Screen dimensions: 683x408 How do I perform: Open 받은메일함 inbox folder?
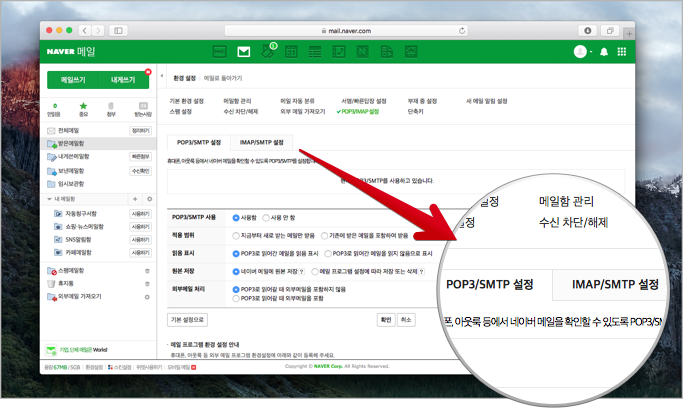pyautogui.click(x=71, y=143)
